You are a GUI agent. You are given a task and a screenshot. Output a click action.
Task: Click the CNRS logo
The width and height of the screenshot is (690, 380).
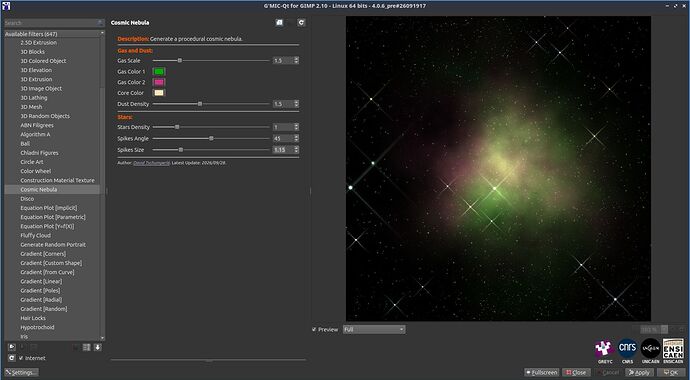click(628, 350)
